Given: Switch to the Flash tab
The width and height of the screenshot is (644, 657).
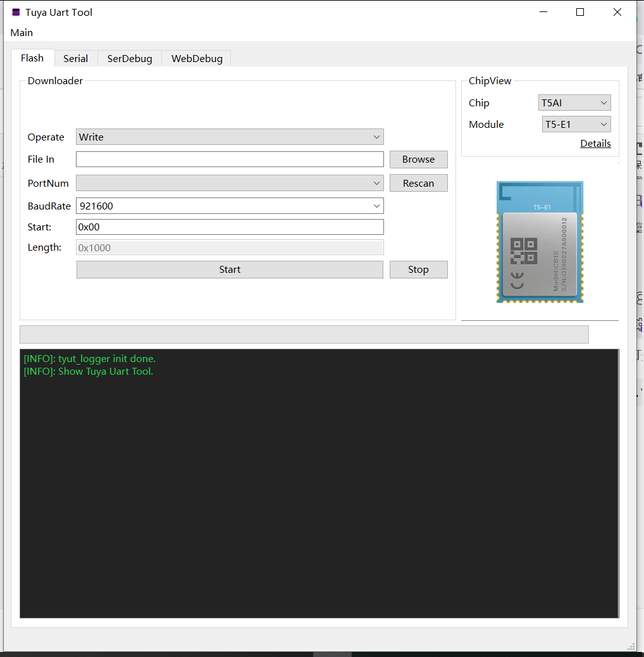Looking at the screenshot, I should coord(32,58).
